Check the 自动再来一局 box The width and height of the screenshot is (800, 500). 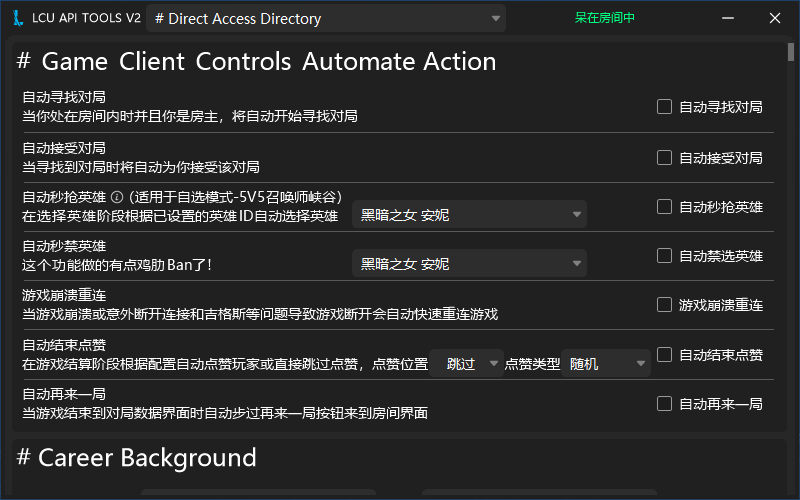[664, 404]
